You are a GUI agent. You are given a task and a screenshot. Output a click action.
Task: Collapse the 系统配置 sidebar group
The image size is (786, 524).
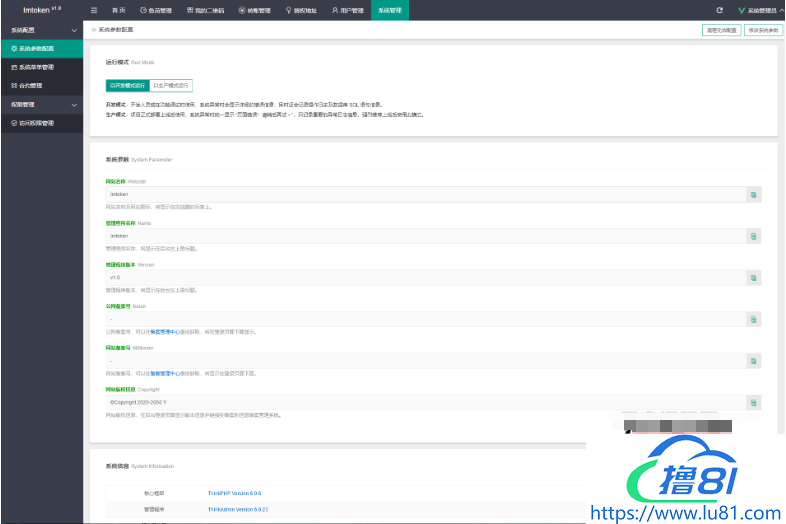tap(73, 31)
